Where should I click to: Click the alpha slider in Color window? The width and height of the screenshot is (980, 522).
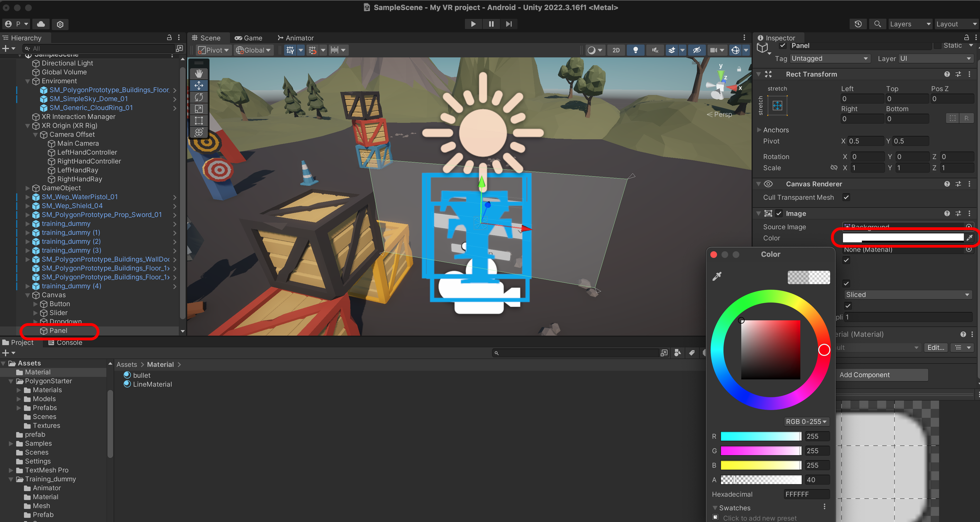(x=761, y=480)
